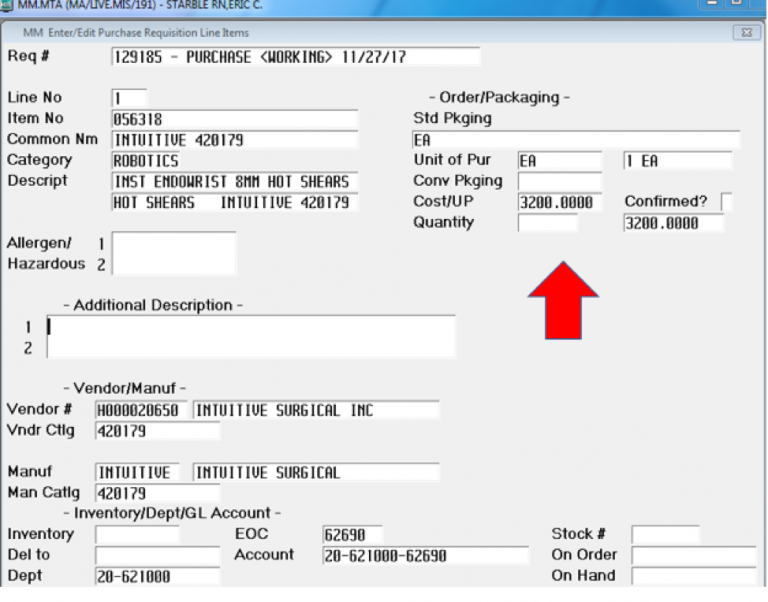Click the Vndr Ctlg field 420179

click(157, 431)
